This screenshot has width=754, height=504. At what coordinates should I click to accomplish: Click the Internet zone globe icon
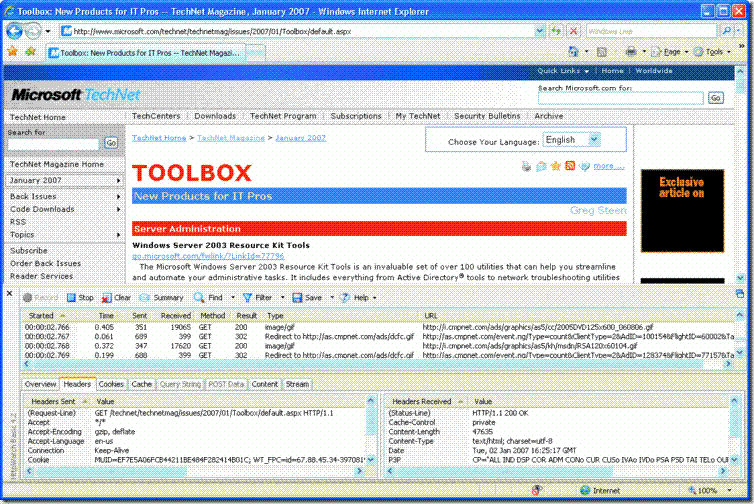(585, 490)
